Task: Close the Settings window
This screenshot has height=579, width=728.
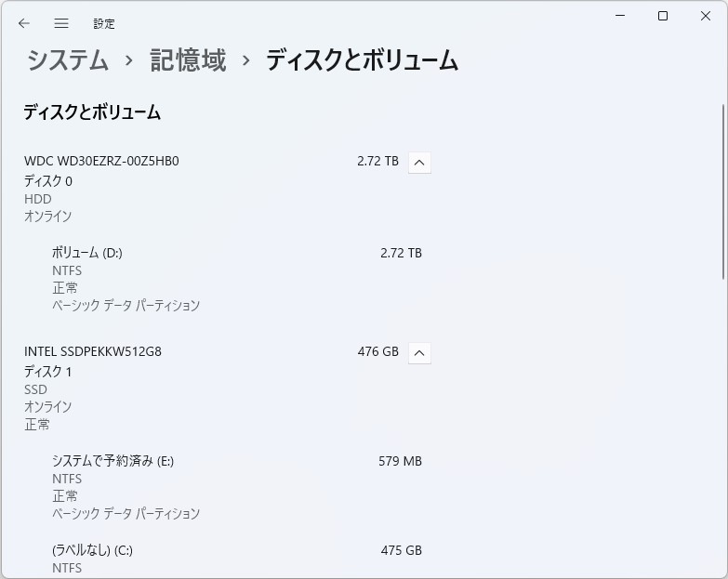Action: (x=706, y=16)
